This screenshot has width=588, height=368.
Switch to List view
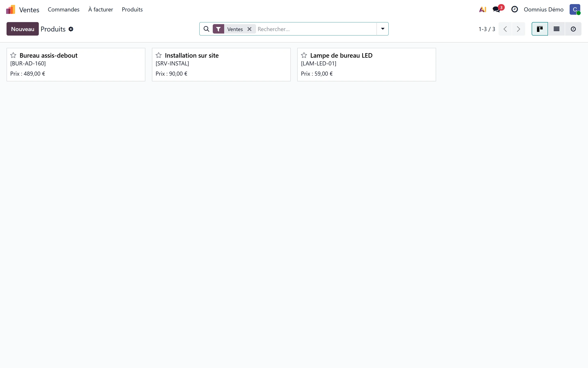coord(556,29)
